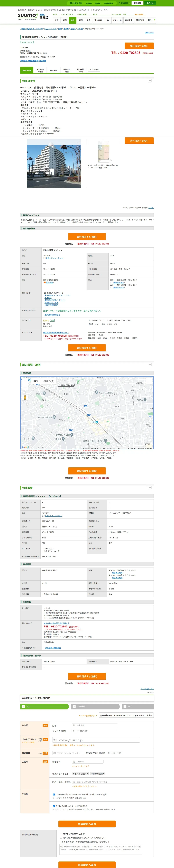
Task: Select 賃貸 in the navigation bar
Action: click(56, 20)
